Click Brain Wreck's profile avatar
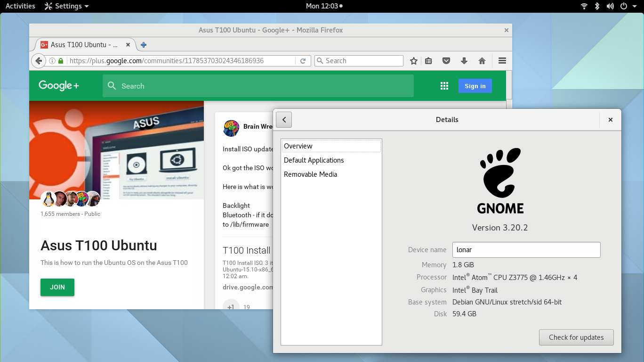The width and height of the screenshot is (644, 362). tap(231, 128)
